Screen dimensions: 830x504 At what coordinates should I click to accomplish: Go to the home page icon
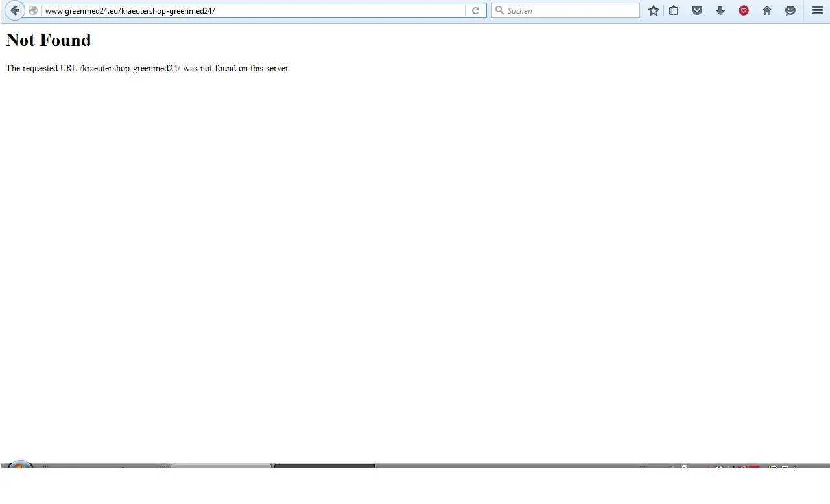point(767,10)
